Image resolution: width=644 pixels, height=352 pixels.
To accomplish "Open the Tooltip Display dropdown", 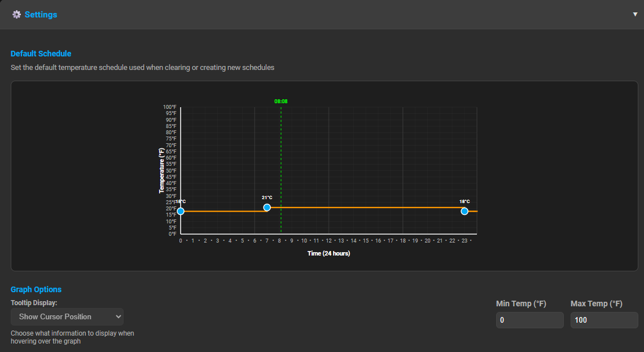I will 67,316.
